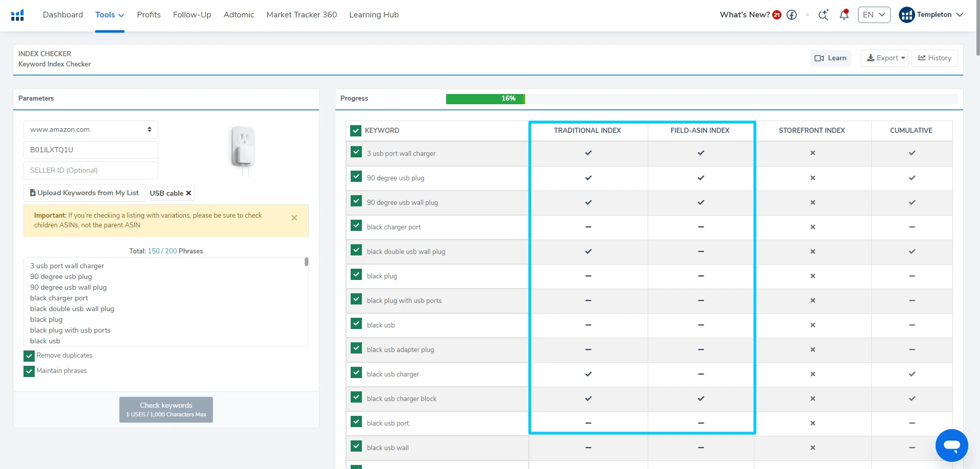Click the SELLER ID optional field
980x469 pixels.
tap(91, 171)
